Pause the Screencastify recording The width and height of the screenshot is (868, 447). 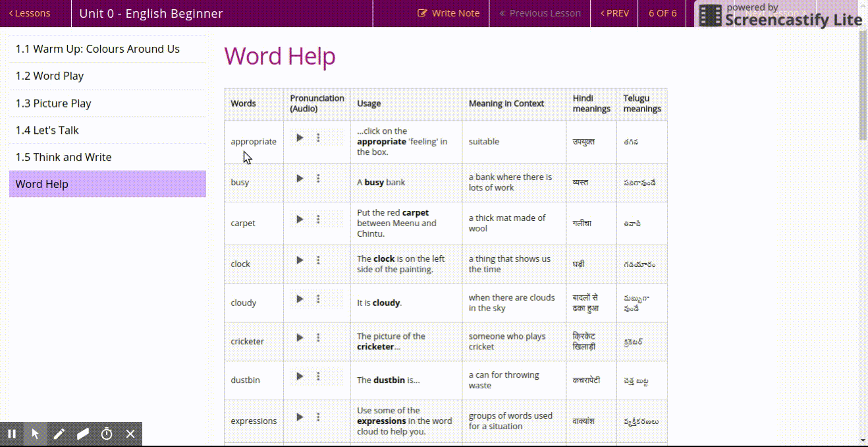pyautogui.click(x=12, y=434)
